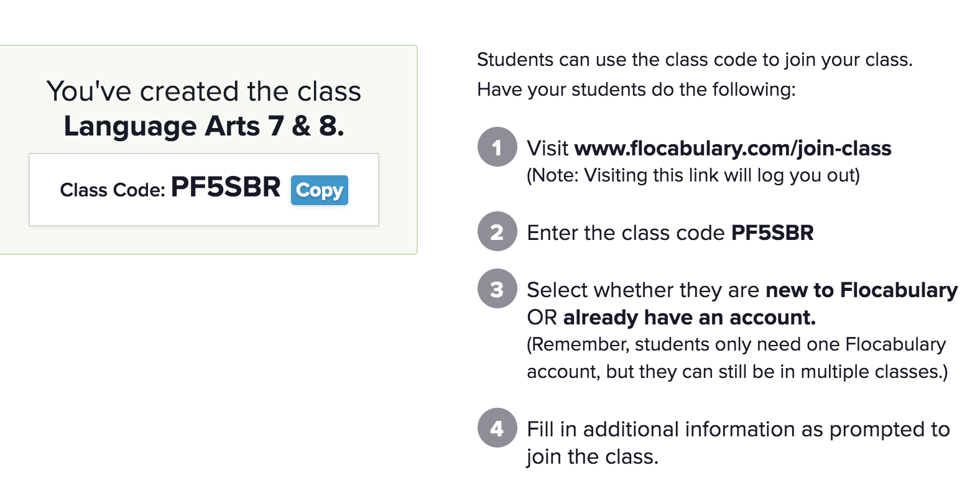Image resolution: width=980 pixels, height=501 pixels.
Task: Click the note about link logging you out
Action: point(693,176)
